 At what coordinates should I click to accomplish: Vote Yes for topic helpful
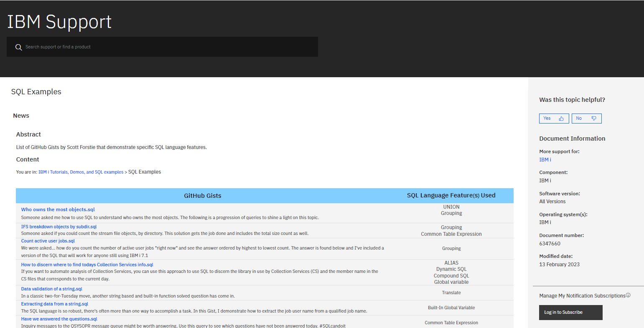[x=554, y=119]
